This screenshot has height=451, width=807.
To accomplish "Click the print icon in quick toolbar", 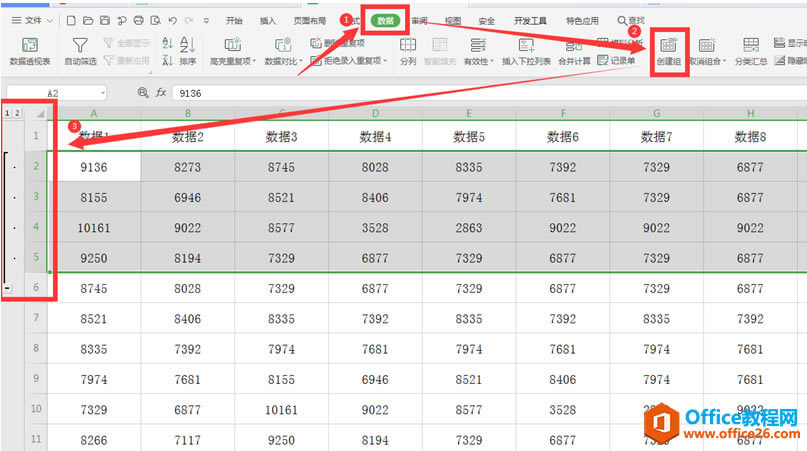I will pos(138,21).
